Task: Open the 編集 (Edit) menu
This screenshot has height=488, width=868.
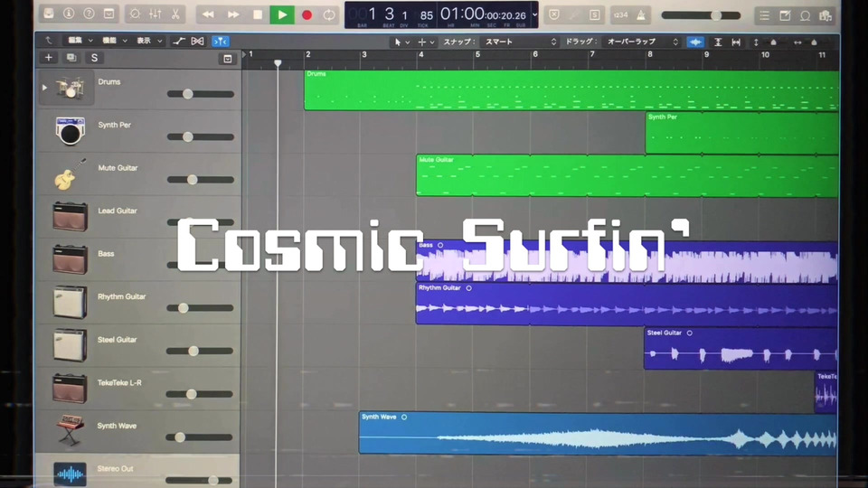Action: pyautogui.click(x=80, y=41)
